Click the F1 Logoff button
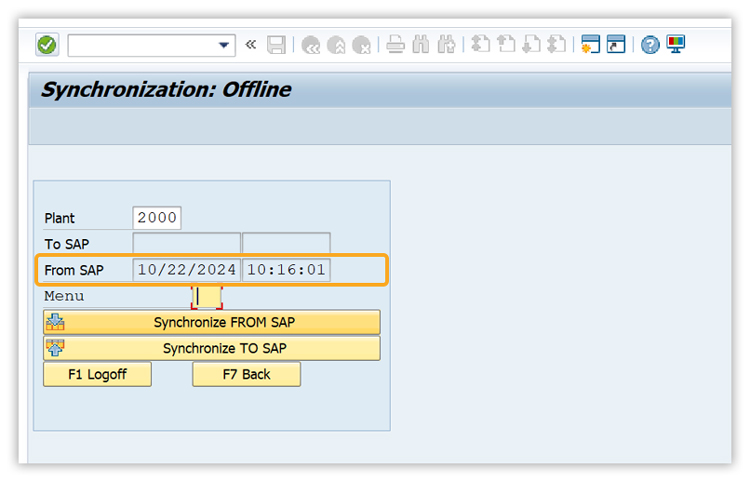Screen dimensions: 750x482 click(x=98, y=374)
